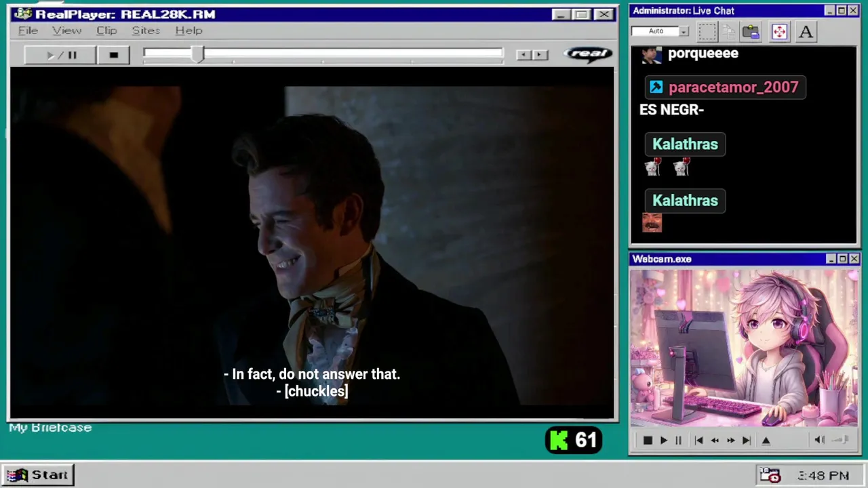Click the webcam anime avatar image
The height and width of the screenshot is (488, 868).
pos(743,348)
